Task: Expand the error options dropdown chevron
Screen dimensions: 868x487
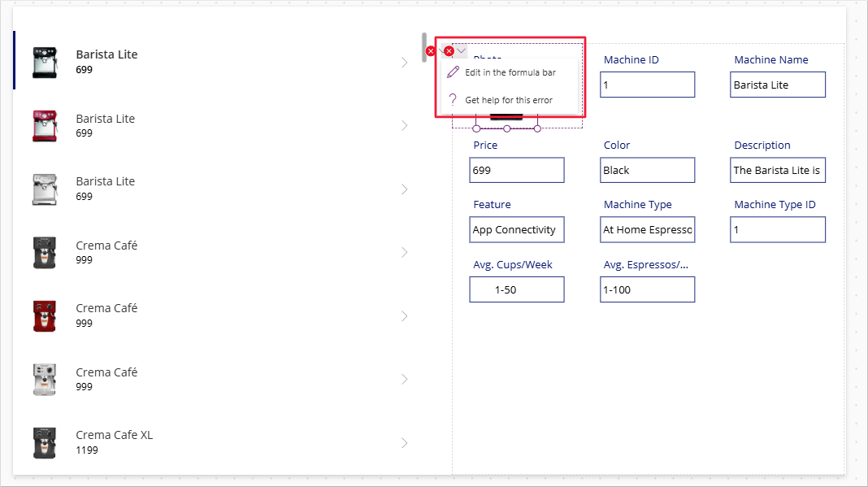Action: 462,50
